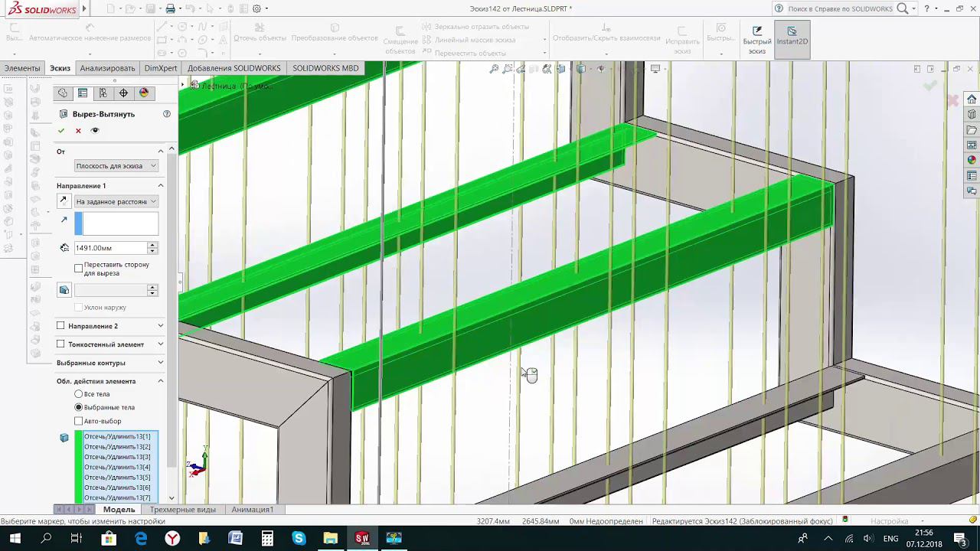Collapse the Обл. действия элемента section

[161, 381]
